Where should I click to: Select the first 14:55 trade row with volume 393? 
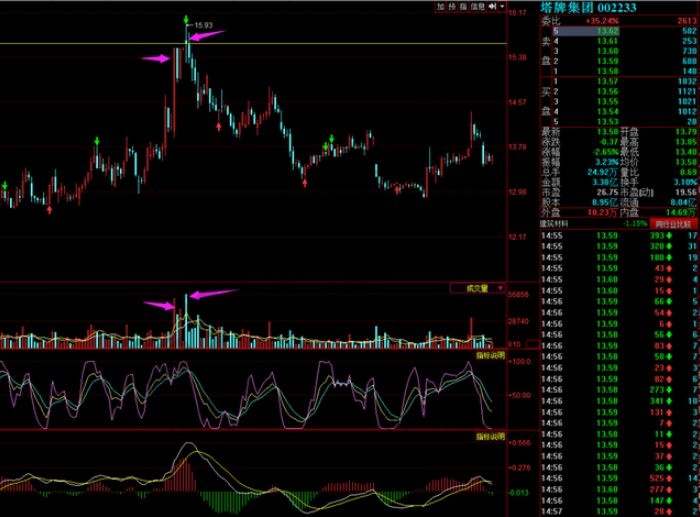618,235
